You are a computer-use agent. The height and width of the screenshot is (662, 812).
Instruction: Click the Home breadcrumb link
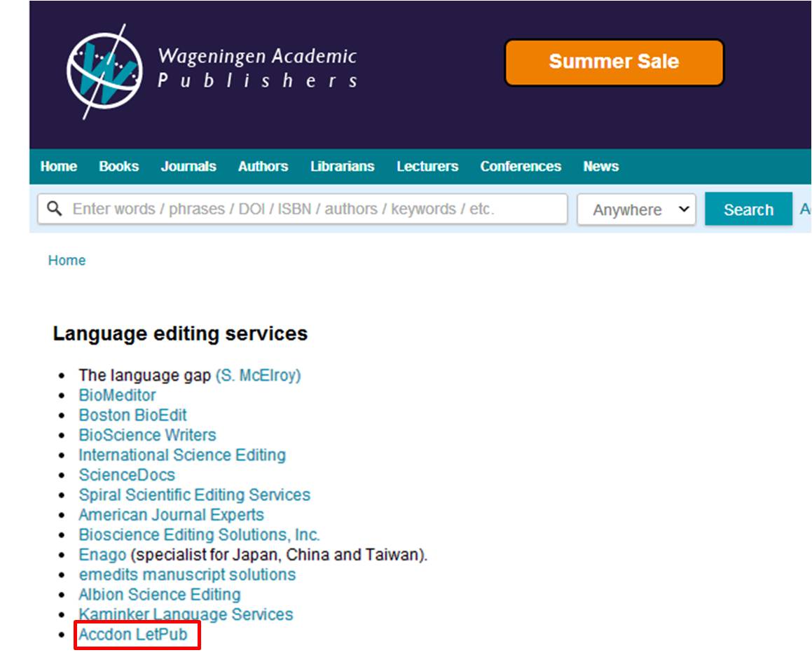point(67,260)
